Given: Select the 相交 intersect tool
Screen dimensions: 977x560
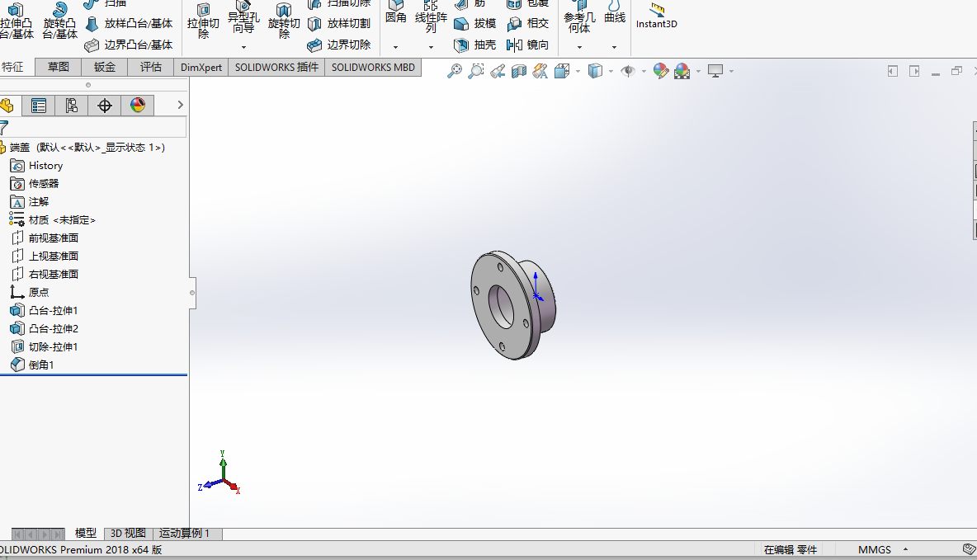Looking at the screenshot, I should click(528, 24).
